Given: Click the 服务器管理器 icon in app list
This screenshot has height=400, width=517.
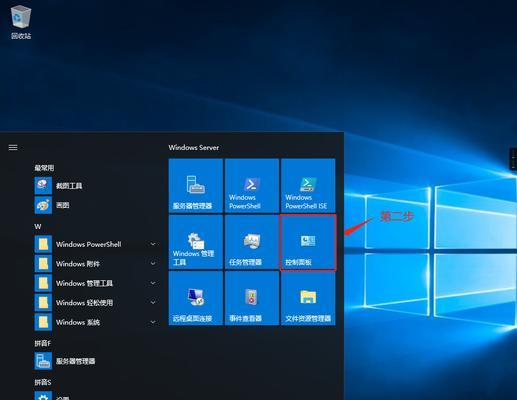Looking at the screenshot, I should (x=43, y=361).
